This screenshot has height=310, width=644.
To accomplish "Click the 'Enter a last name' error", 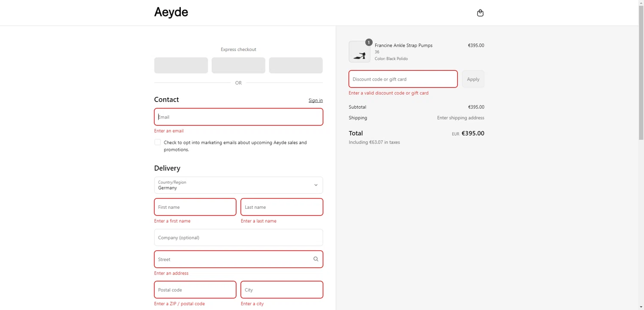I will click(x=258, y=221).
